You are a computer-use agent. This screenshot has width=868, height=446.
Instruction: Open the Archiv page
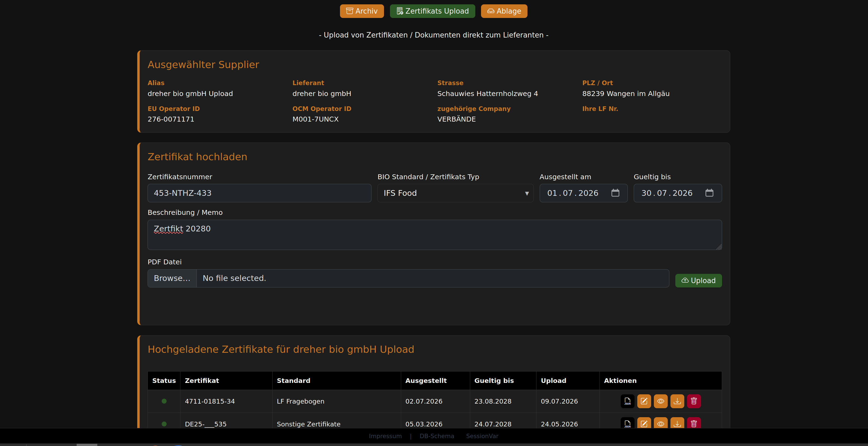coord(361,11)
